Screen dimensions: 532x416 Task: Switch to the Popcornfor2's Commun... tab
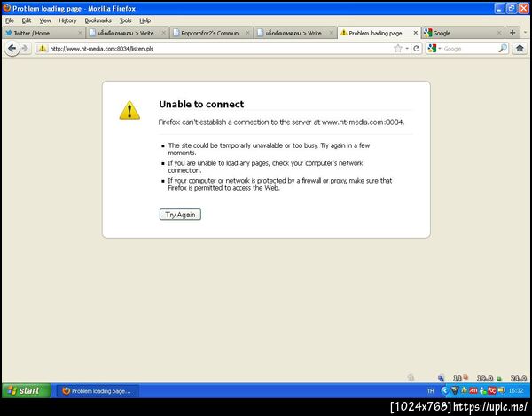point(211,33)
